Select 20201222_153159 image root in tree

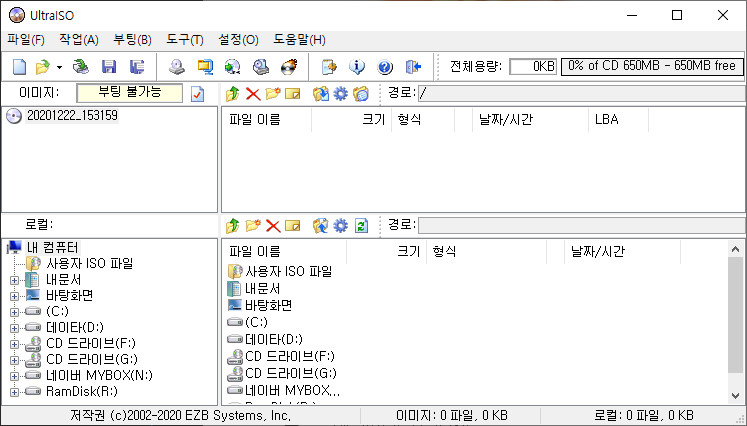pyautogui.click(x=72, y=116)
